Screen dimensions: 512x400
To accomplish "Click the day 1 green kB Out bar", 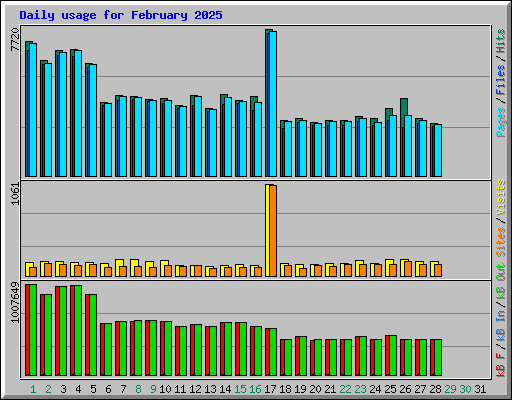I will point(33,330).
